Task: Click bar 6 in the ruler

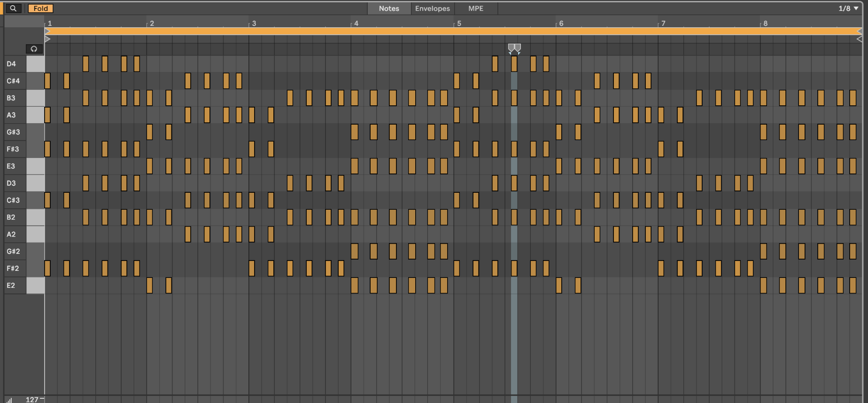Action: point(561,23)
